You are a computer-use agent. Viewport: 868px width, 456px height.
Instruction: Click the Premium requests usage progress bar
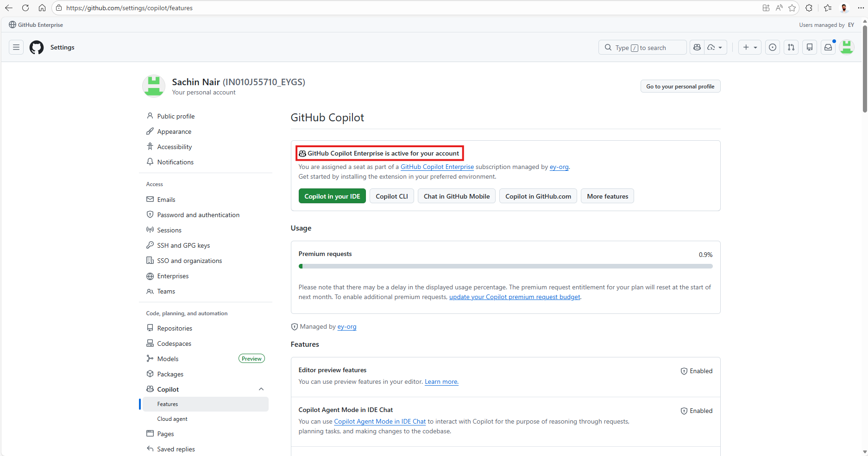(x=505, y=266)
